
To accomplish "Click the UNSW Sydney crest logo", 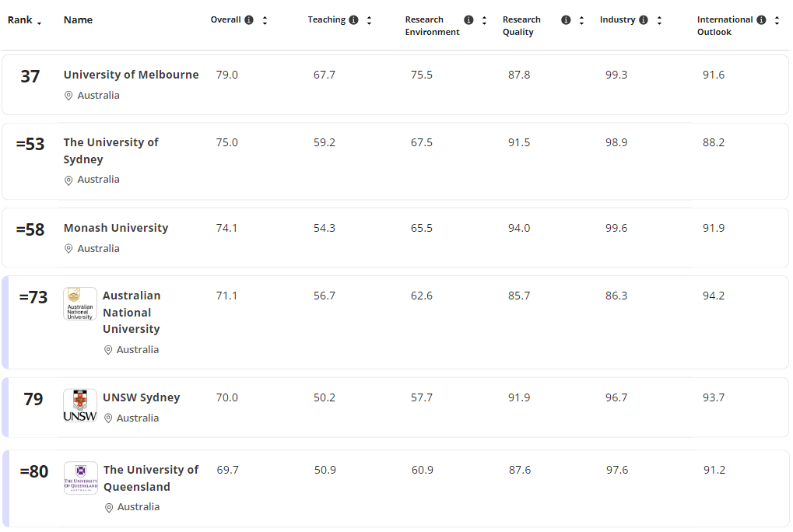I will pos(80,405).
